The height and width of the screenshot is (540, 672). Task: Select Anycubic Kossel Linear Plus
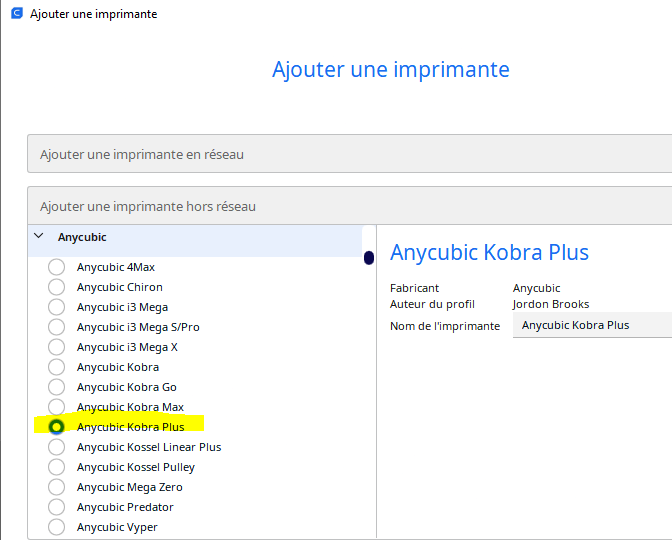click(57, 447)
